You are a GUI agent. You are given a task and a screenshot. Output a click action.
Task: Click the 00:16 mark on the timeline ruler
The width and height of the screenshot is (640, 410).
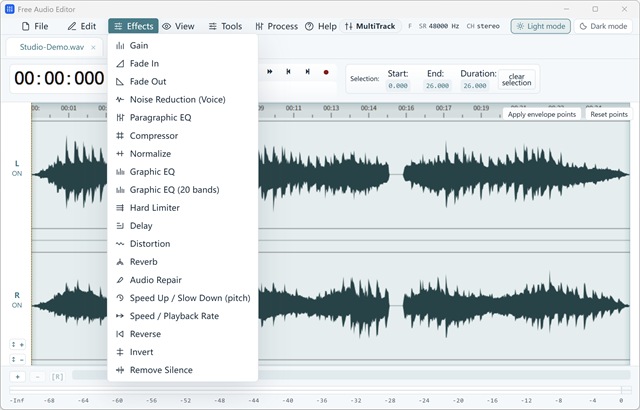pyautogui.click(x=406, y=109)
